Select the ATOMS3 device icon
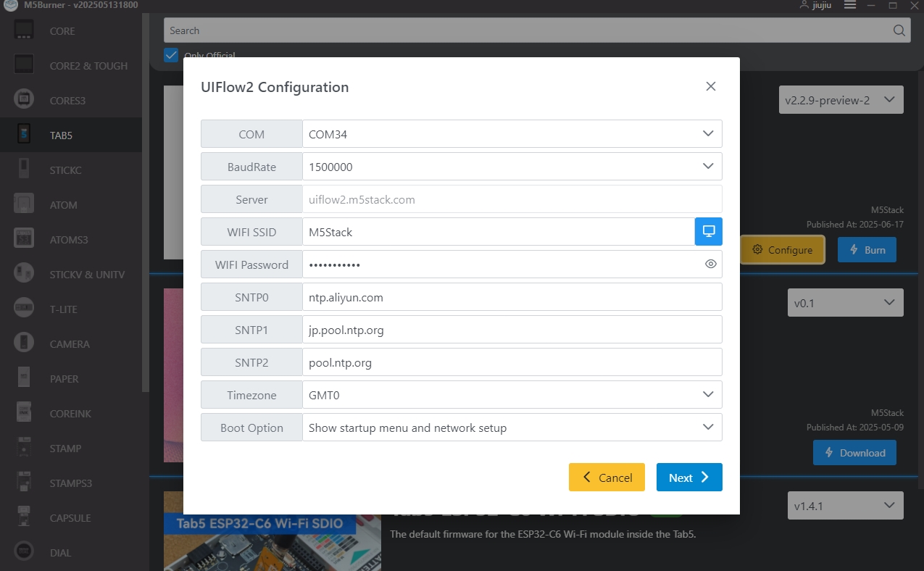924x571 pixels. click(x=24, y=239)
